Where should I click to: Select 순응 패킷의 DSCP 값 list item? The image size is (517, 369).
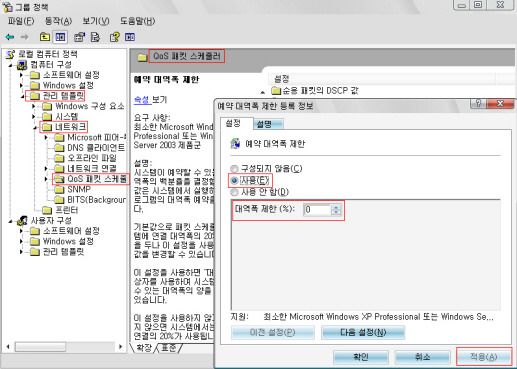pyautogui.click(x=320, y=91)
